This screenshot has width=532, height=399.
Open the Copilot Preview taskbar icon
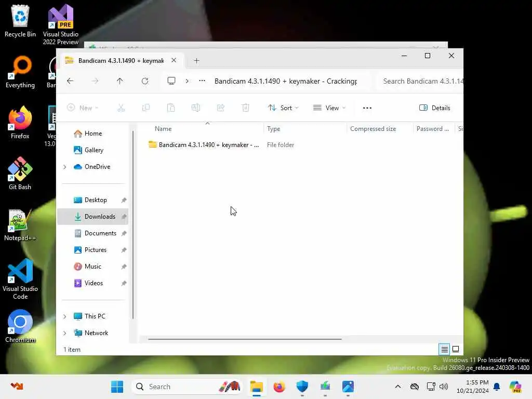pos(515,387)
